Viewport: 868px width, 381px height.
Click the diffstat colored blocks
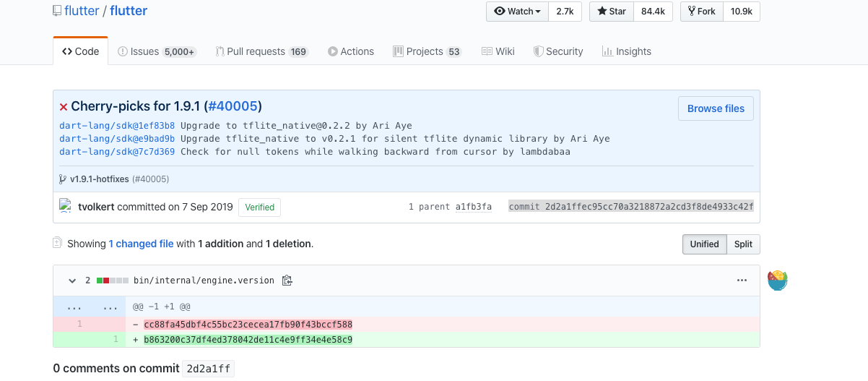(x=113, y=281)
